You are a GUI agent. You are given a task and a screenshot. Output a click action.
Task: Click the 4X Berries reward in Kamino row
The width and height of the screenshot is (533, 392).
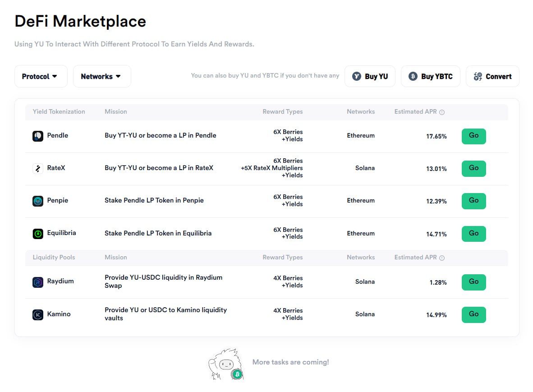click(288, 311)
